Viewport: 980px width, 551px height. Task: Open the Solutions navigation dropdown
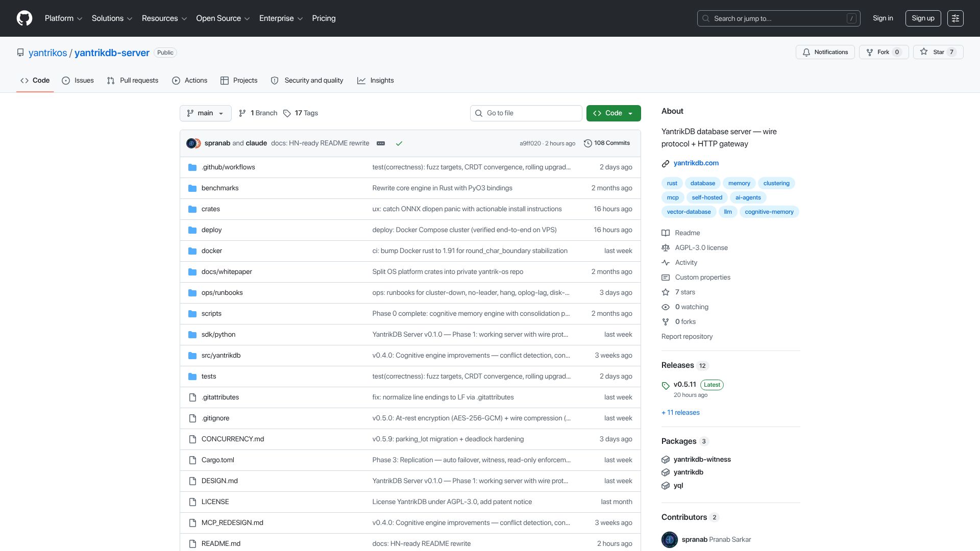112,18
